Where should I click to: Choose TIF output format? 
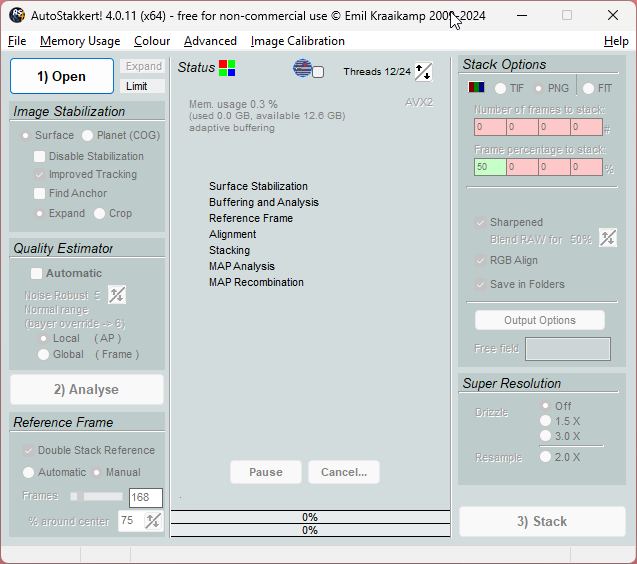[x=500, y=88]
